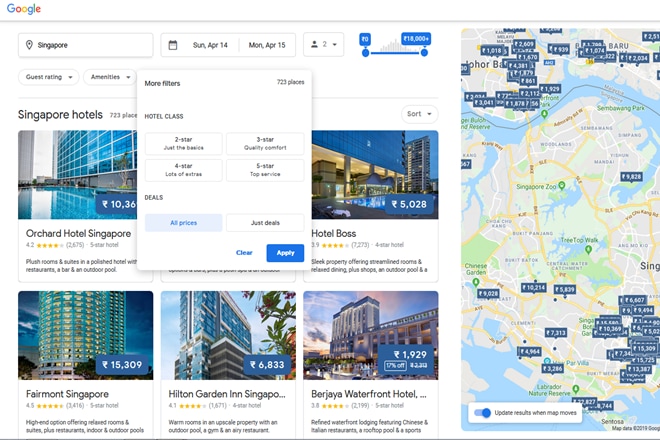Image resolution: width=660 pixels, height=440 pixels.
Task: Click Clear to reset filters
Action: 244,253
